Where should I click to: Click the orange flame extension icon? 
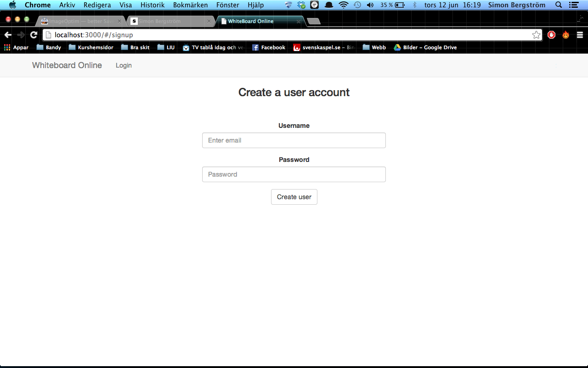[x=565, y=35]
